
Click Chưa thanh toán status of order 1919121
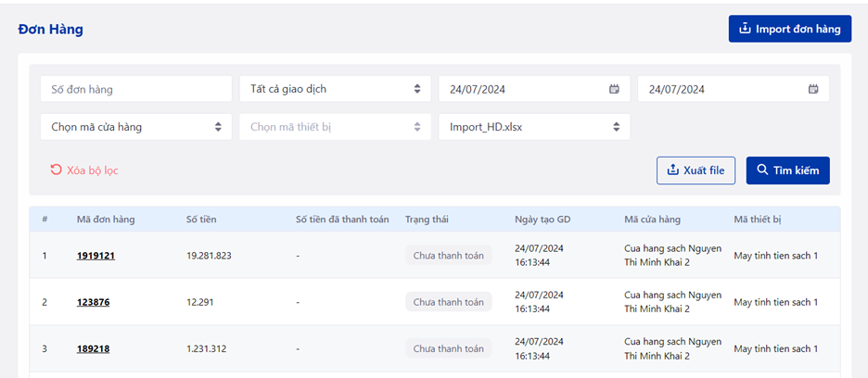(449, 256)
